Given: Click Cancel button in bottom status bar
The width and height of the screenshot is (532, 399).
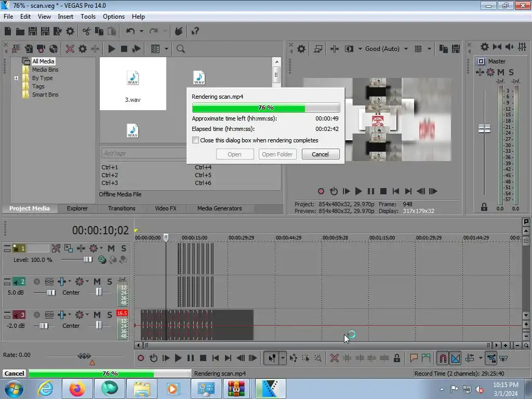Looking at the screenshot, I should coord(14,373).
